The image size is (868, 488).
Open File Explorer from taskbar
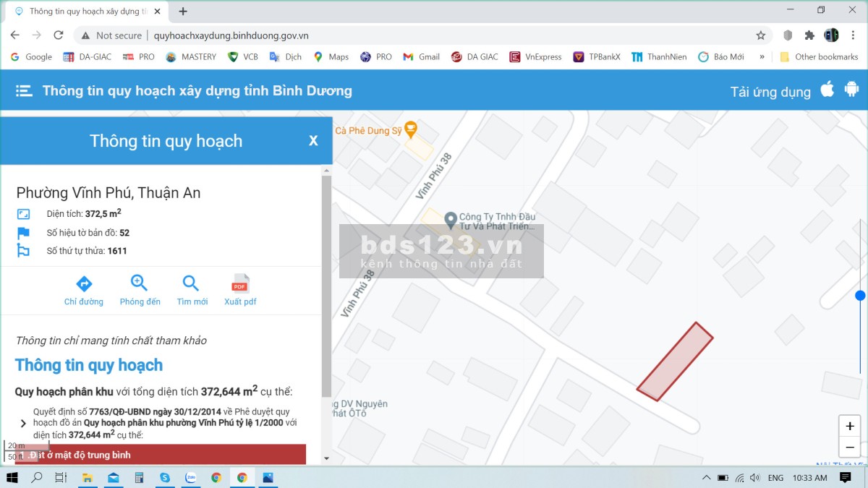(x=88, y=477)
